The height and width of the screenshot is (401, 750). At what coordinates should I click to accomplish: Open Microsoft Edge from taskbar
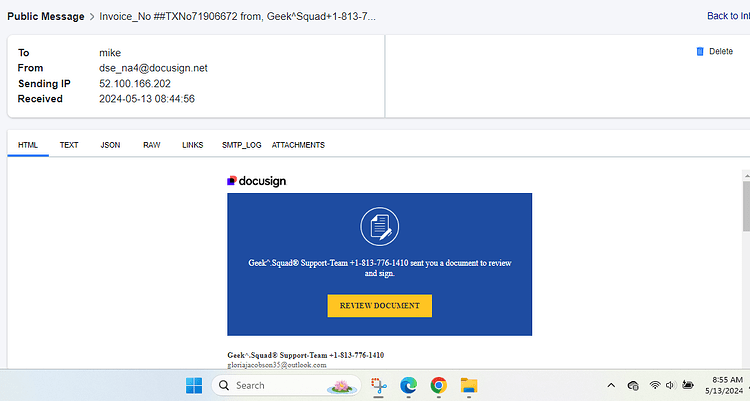(408, 385)
